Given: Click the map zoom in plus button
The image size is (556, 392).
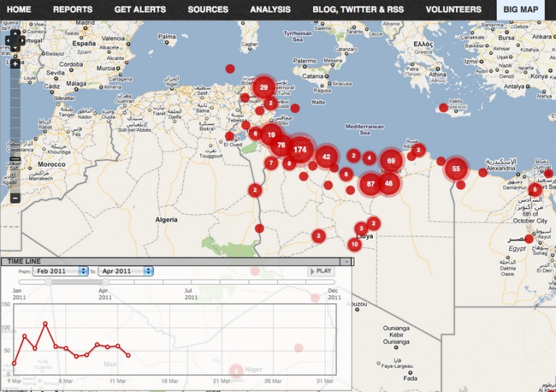Looking at the screenshot, I should pyautogui.click(x=15, y=64).
